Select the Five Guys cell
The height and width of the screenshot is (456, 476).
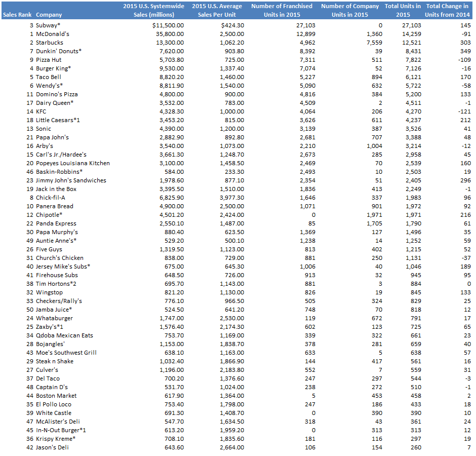(x=49, y=249)
